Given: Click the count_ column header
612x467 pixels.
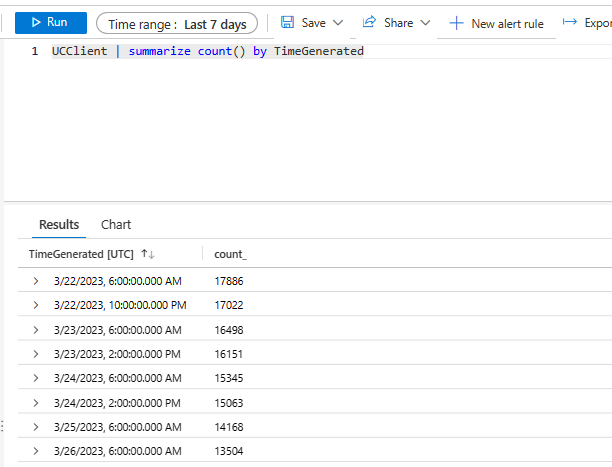Looking at the screenshot, I should tap(230, 254).
